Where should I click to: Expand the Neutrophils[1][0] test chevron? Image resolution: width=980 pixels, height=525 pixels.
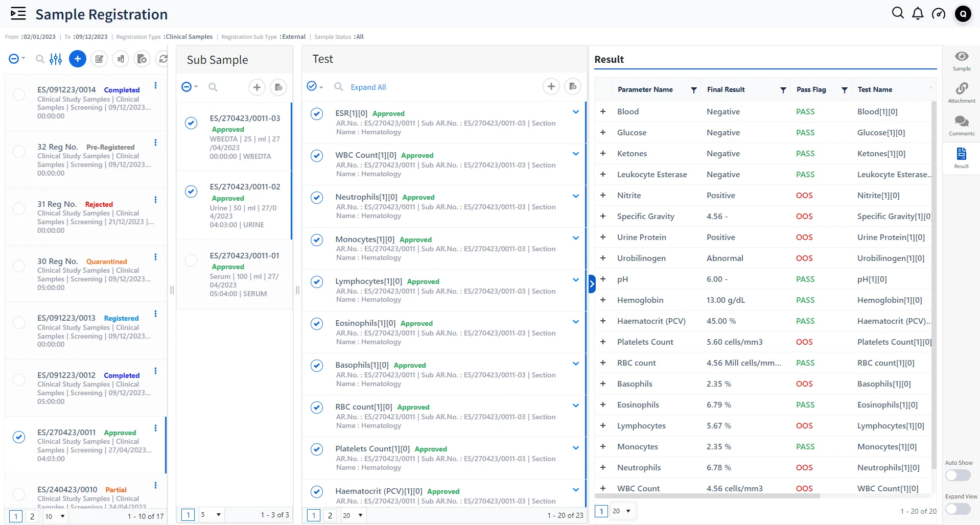tap(576, 196)
